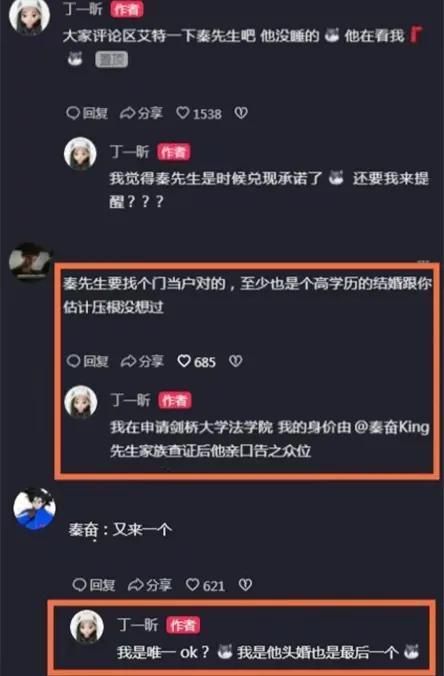Dislike the 1538-likes comment via broken heart

pos(241,113)
